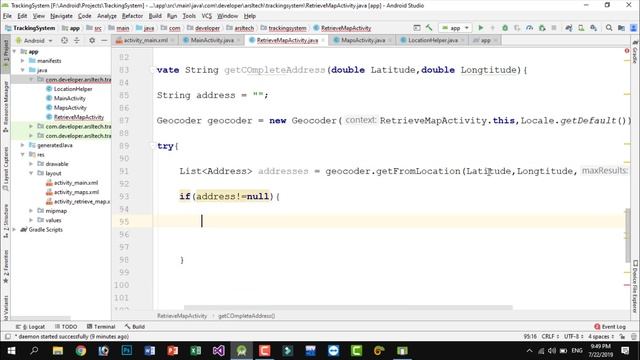This screenshot has width=640, height=360.
Task: Run the app with green play button
Action: [x=481, y=28]
